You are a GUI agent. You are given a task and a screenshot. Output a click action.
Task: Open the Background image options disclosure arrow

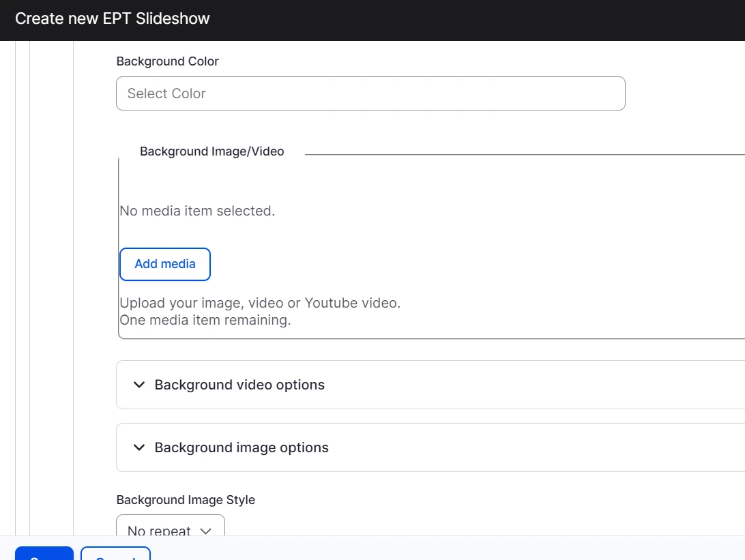138,447
